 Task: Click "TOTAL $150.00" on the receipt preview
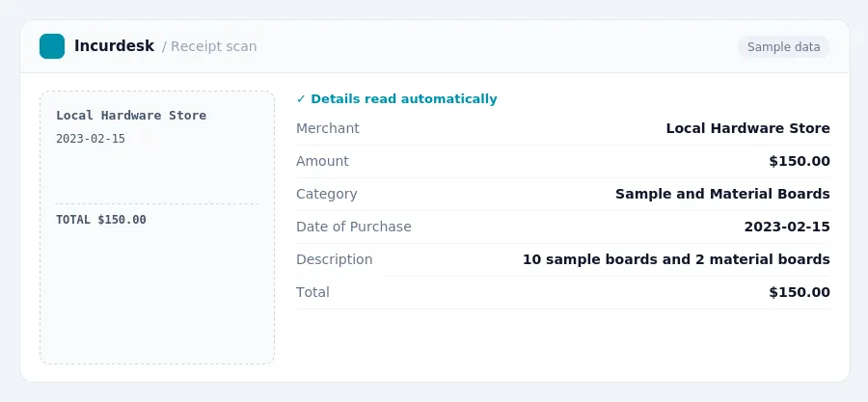(101, 220)
